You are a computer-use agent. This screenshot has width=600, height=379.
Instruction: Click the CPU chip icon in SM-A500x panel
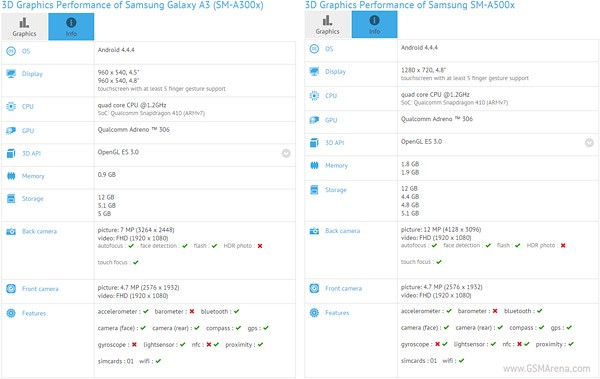click(314, 96)
